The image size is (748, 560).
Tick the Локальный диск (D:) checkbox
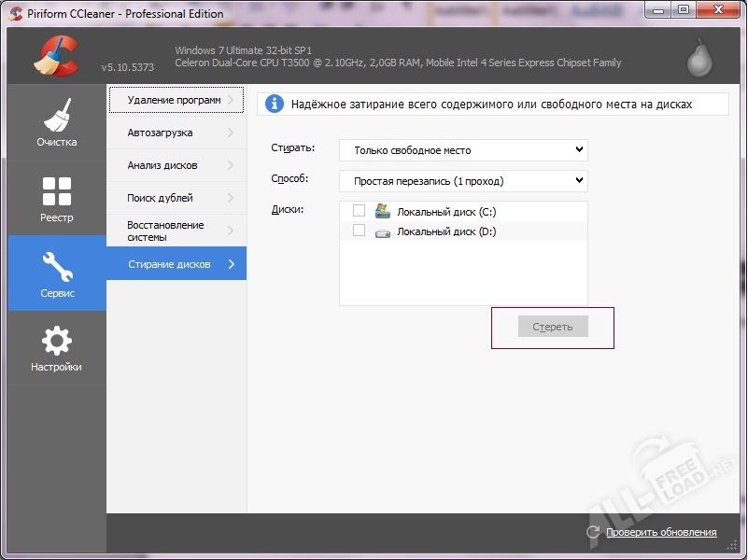point(359,231)
